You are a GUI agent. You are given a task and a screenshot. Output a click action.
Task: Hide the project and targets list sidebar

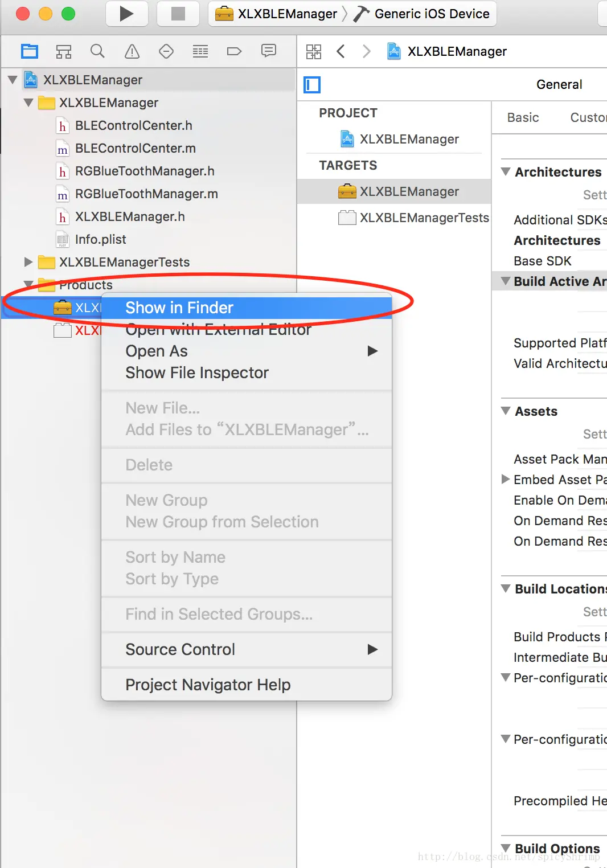pyautogui.click(x=312, y=85)
